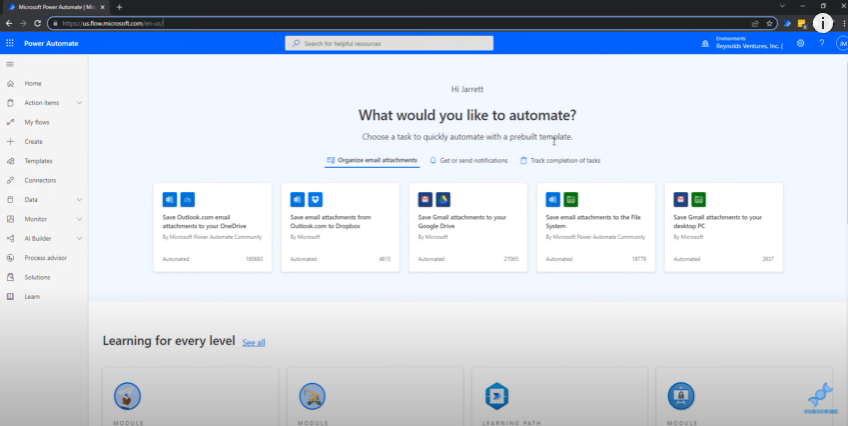The width and height of the screenshot is (848, 426).
Task: Click the browser forward arrow
Action: [23, 23]
